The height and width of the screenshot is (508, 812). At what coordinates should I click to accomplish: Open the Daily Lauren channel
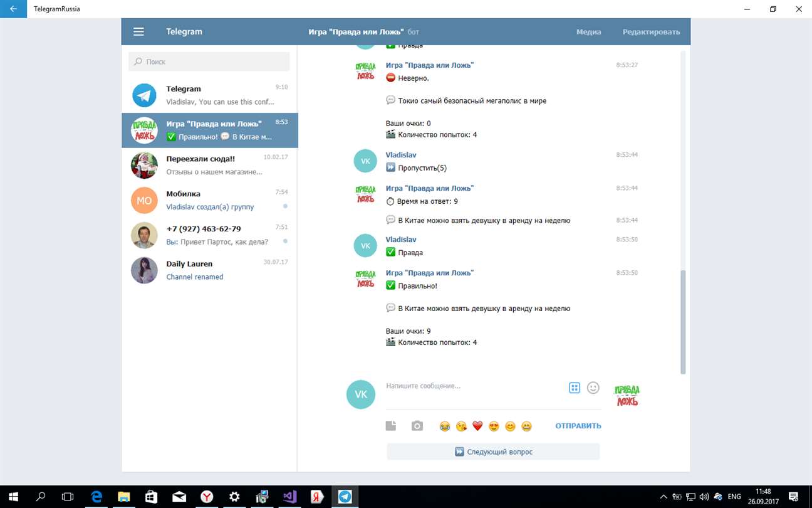210,270
